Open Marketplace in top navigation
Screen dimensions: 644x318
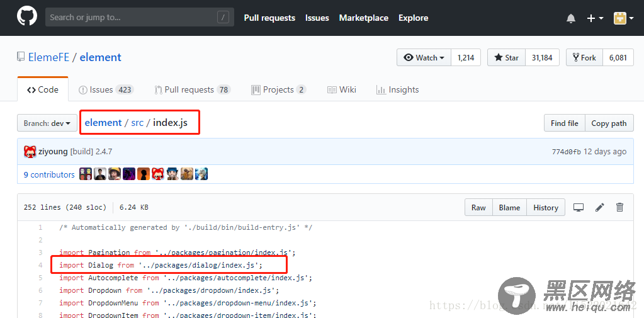[x=363, y=18]
